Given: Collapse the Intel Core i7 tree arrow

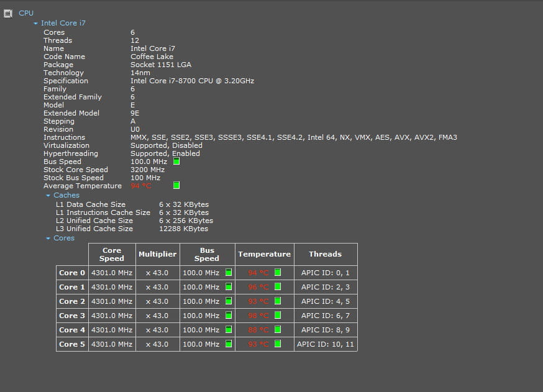Looking at the screenshot, I should coord(35,23).
